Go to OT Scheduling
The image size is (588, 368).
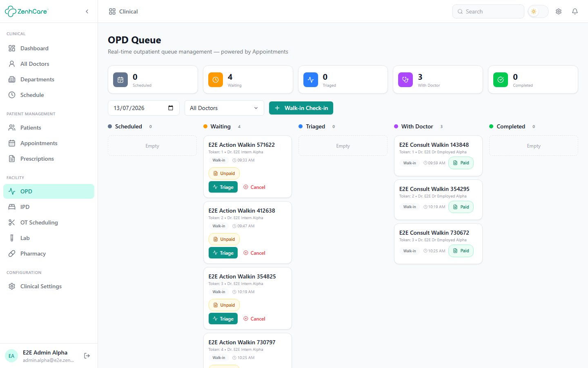(49, 222)
